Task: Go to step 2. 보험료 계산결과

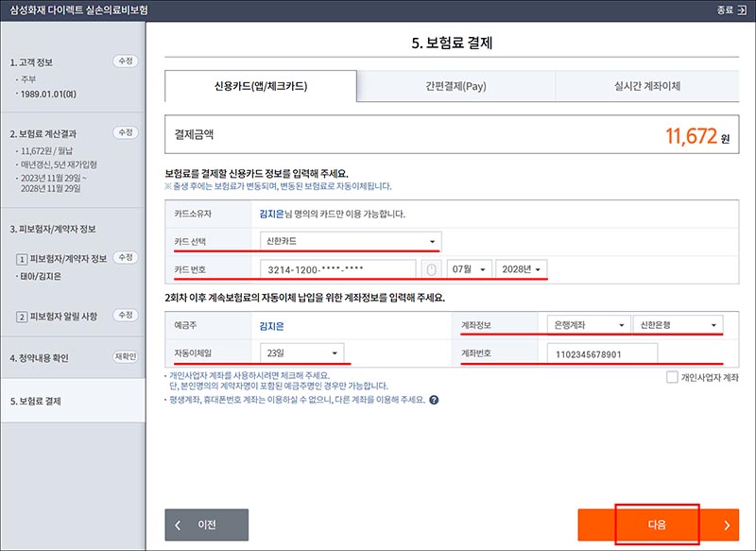Action: point(43,134)
